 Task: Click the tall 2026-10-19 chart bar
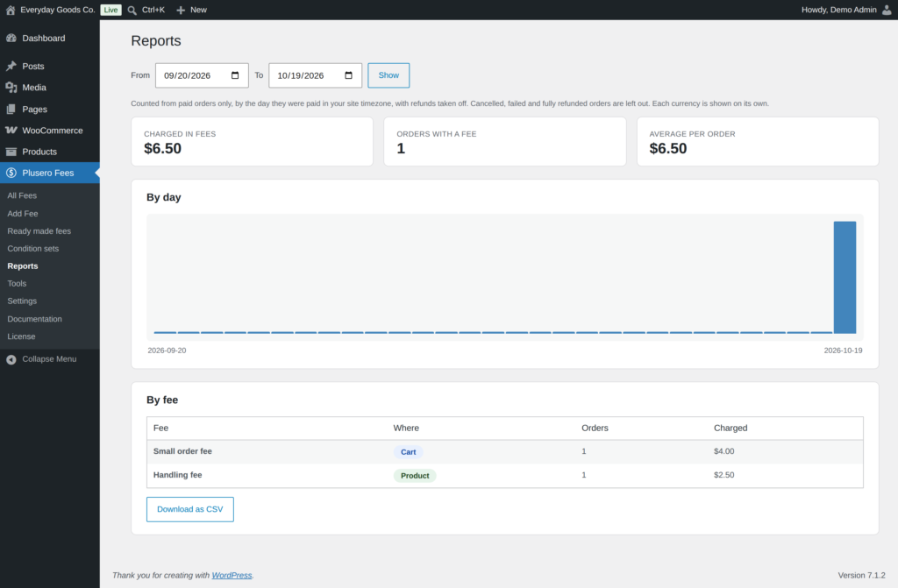tap(845, 277)
